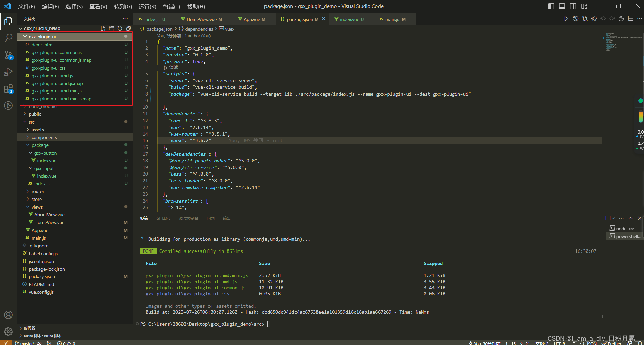Screen dimensions: 644x345
Task: Switch to the GITLENS panel tab
Action: tap(163, 218)
